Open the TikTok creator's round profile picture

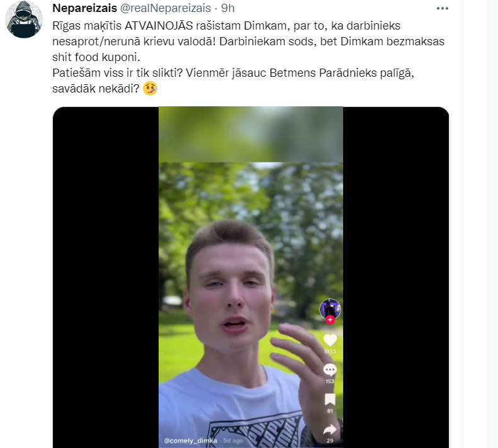(330, 308)
